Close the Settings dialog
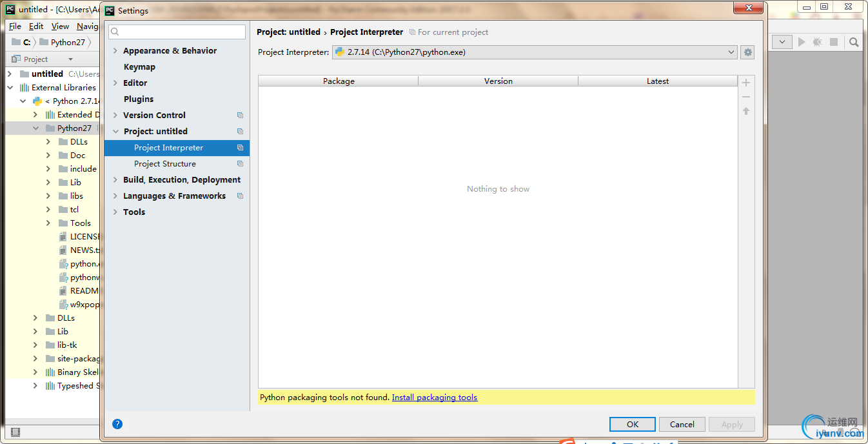868x444 pixels. pos(749,7)
